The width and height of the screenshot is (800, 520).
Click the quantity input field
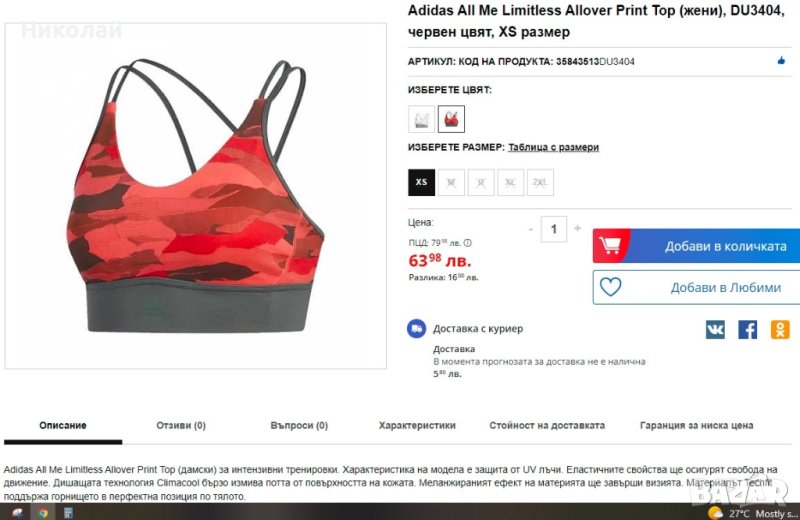(554, 229)
